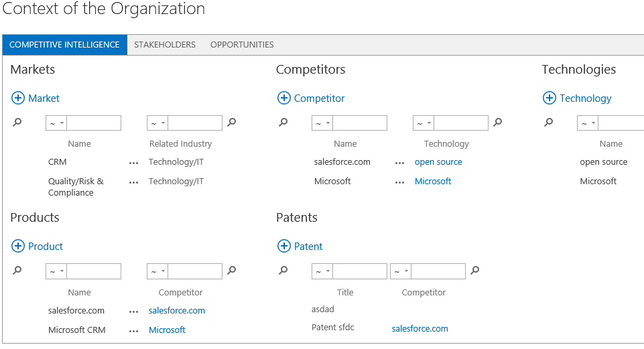Viewport: 644px width, 349px height.
Task: Select the 'asdad' patent title
Action: [323, 309]
